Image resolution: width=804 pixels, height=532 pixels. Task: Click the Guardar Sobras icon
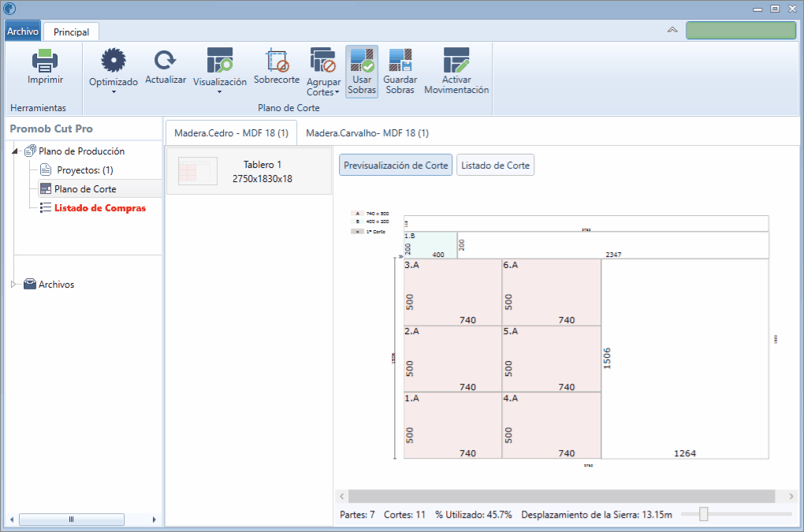pyautogui.click(x=400, y=61)
